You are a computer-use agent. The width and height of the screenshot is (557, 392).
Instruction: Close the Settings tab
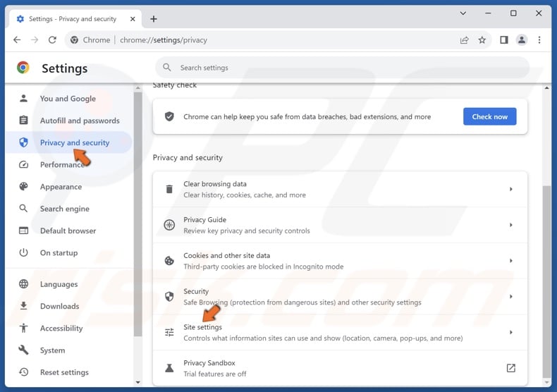click(x=133, y=19)
